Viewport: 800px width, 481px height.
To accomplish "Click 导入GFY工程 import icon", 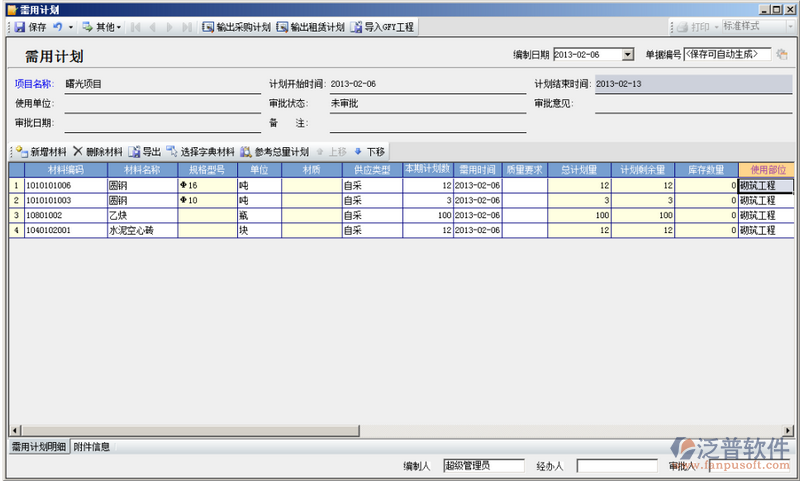I will [x=356, y=27].
